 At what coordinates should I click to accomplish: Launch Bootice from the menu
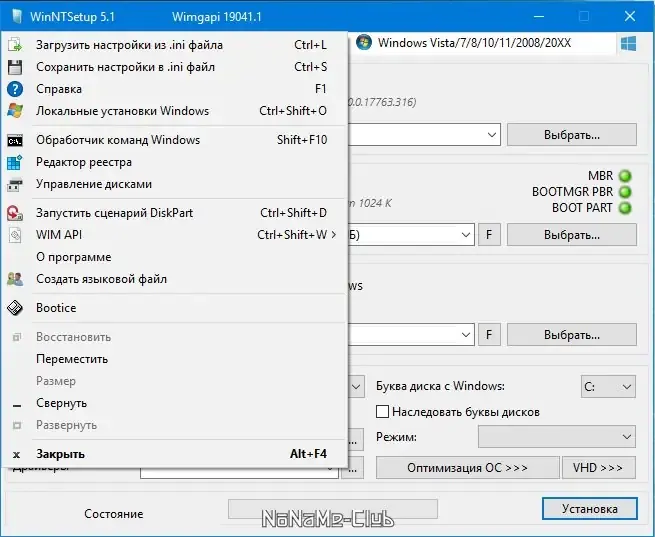pos(175,308)
